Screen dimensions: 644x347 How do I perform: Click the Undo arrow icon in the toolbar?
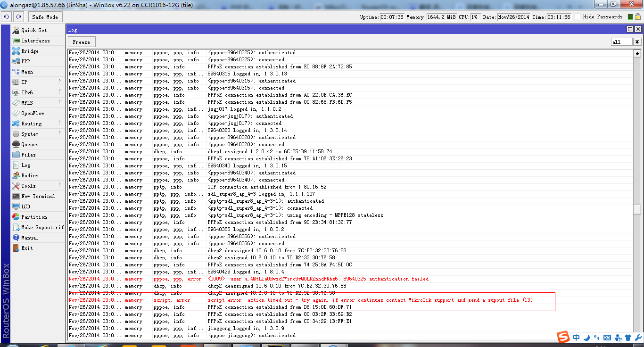(x=6, y=17)
